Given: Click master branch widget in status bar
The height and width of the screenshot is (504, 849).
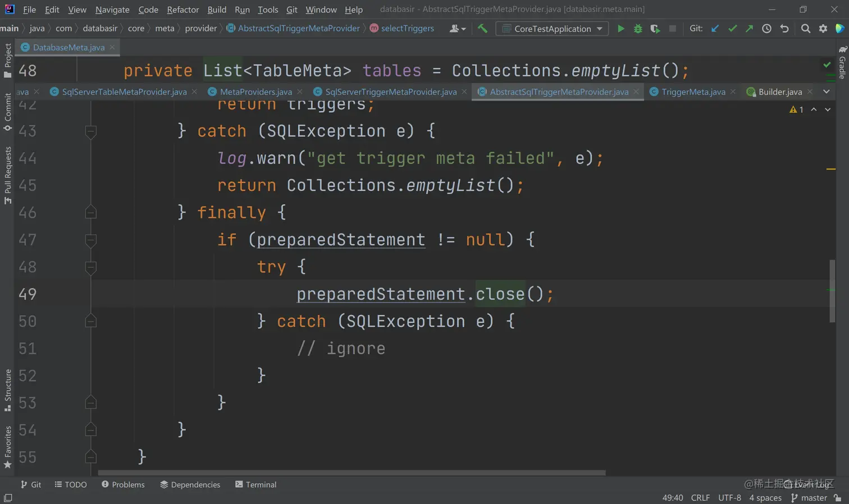Looking at the screenshot, I should (x=809, y=498).
